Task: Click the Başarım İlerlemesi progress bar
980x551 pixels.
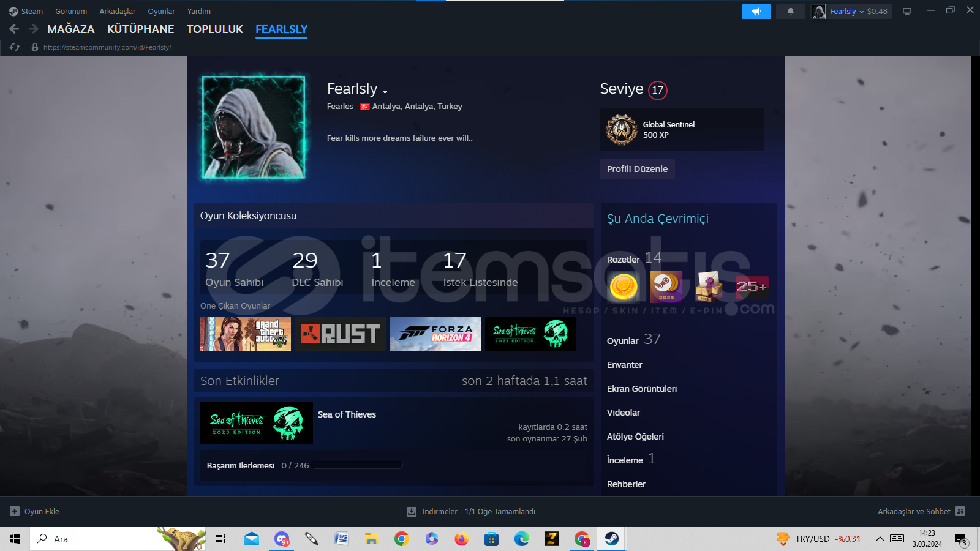Action: tap(357, 465)
